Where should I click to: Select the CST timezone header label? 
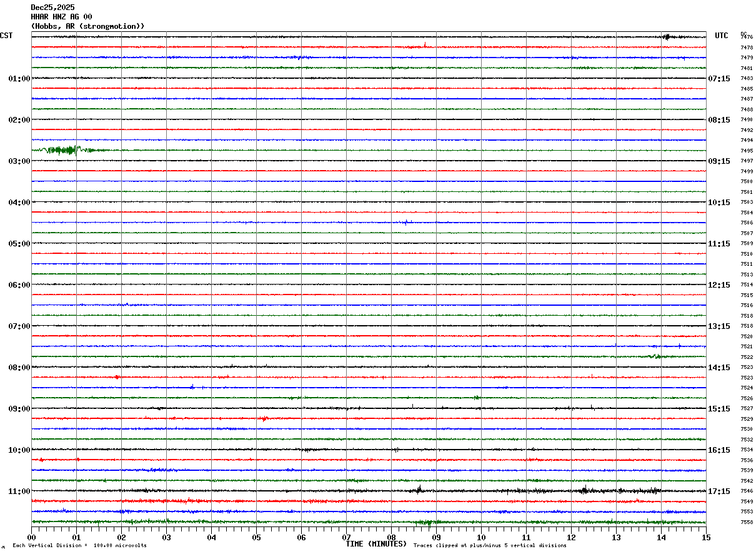(6, 36)
